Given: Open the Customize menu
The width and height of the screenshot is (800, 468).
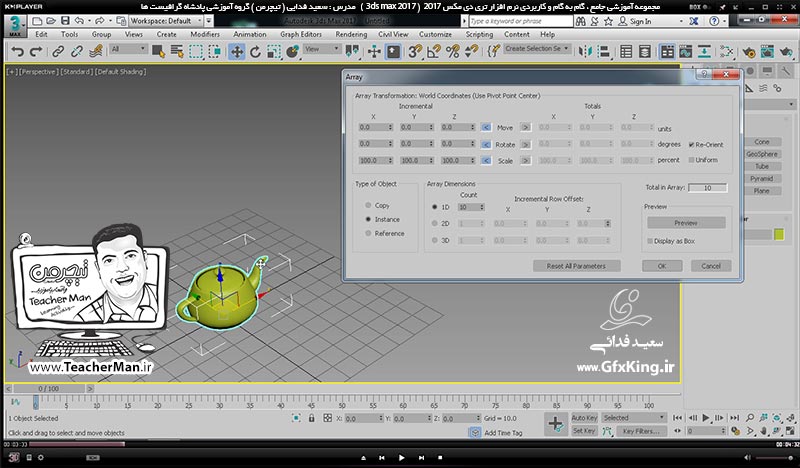Looking at the screenshot, I should pyautogui.click(x=435, y=34).
